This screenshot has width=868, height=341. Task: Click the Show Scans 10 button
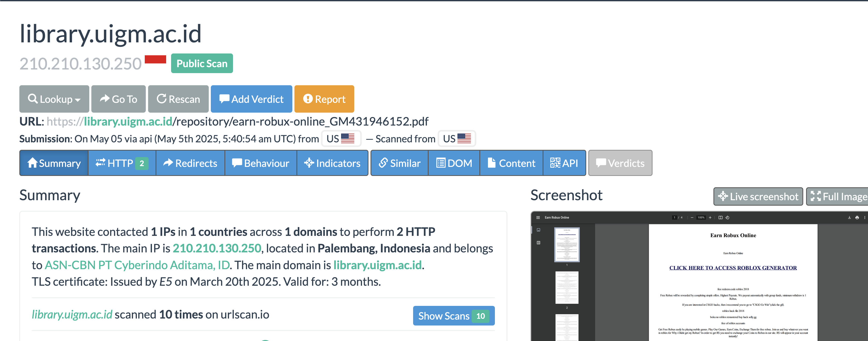point(454,316)
